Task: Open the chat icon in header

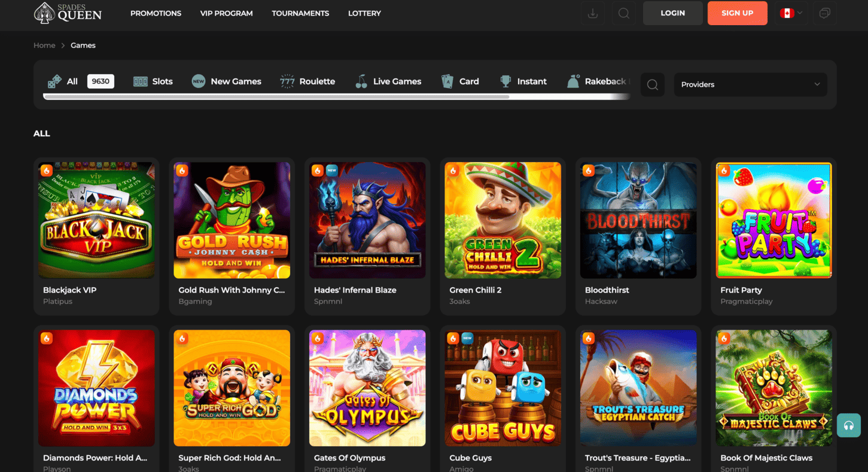Action: click(x=824, y=13)
